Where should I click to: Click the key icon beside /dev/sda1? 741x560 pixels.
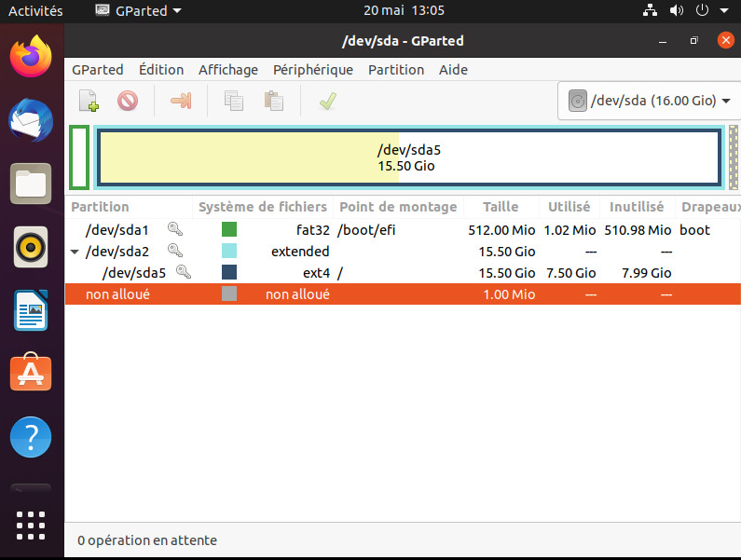[175, 229]
